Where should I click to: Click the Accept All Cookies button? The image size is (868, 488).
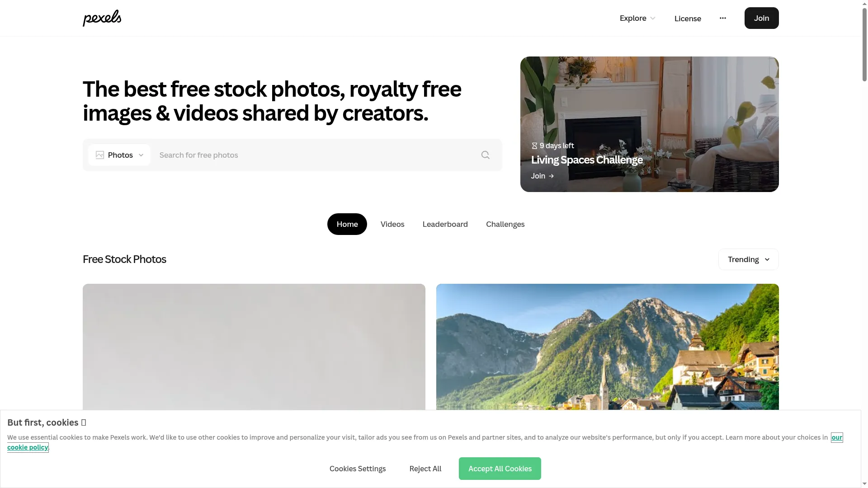click(x=500, y=469)
